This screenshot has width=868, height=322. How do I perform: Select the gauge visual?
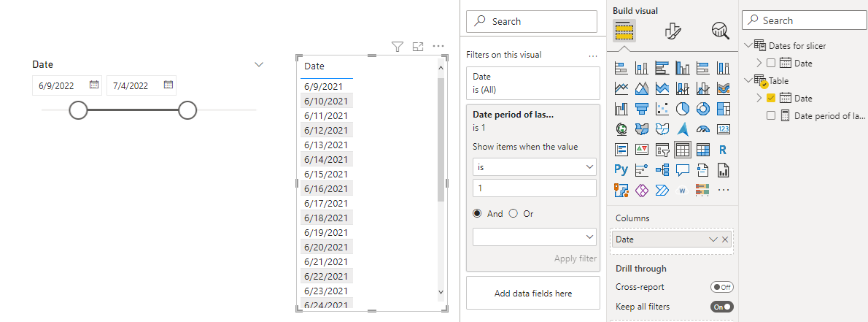coord(703,129)
